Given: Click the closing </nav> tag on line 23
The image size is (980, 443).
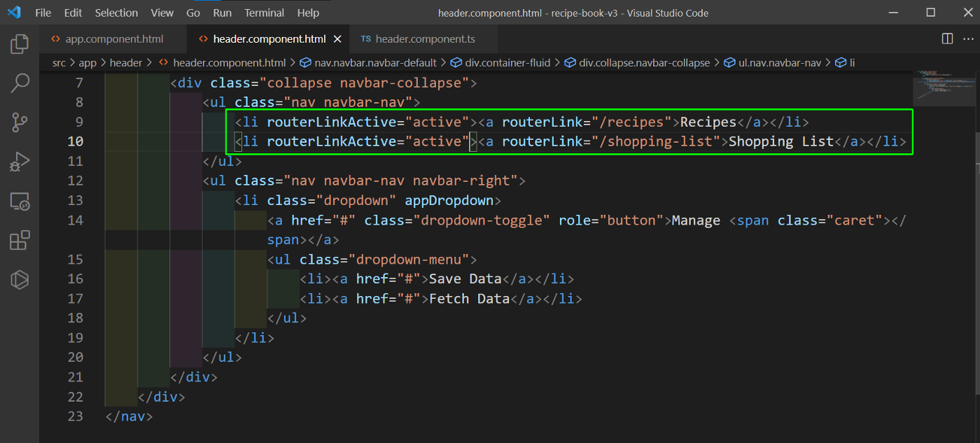Looking at the screenshot, I should pyautogui.click(x=129, y=416).
